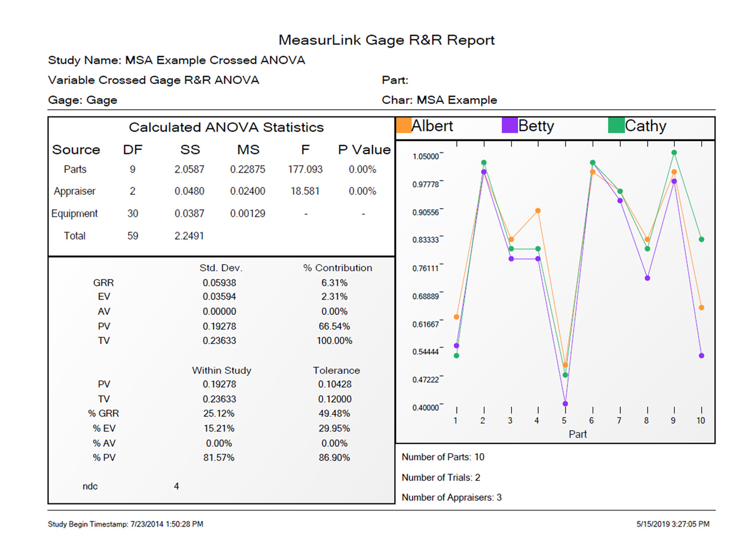Click the Number of Trials: 2 line

(441, 477)
